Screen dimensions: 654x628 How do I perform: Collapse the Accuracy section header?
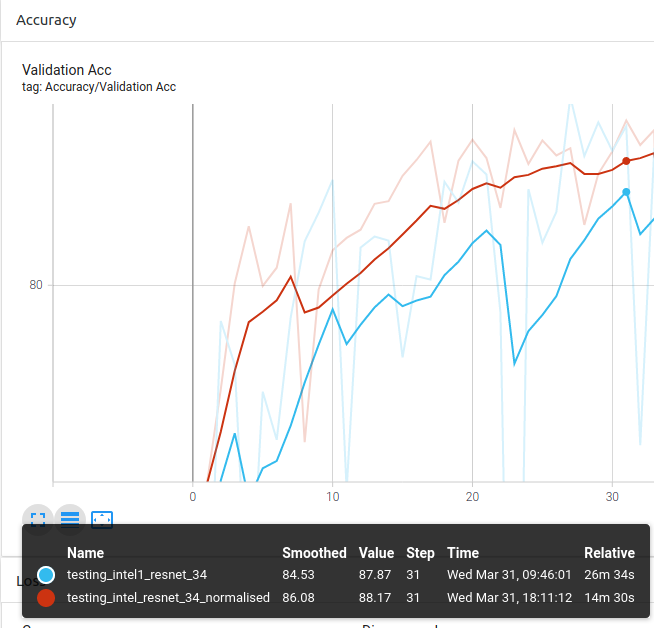(46, 20)
